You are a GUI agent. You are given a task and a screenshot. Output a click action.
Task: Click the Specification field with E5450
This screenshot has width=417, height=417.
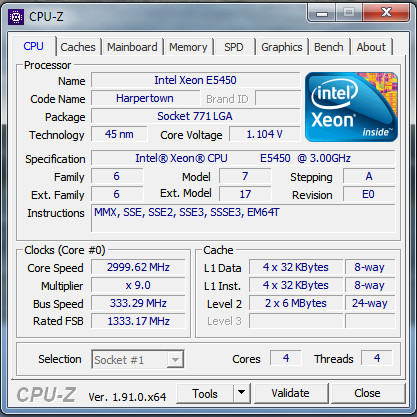(243, 158)
